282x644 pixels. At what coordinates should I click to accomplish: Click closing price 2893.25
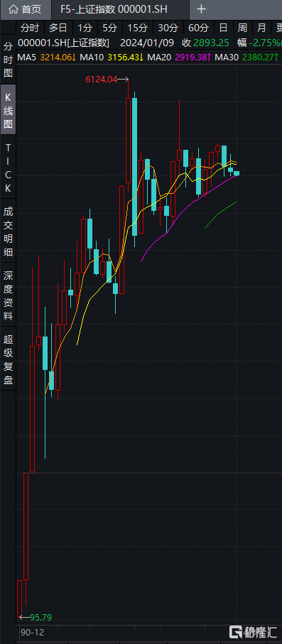(x=211, y=43)
